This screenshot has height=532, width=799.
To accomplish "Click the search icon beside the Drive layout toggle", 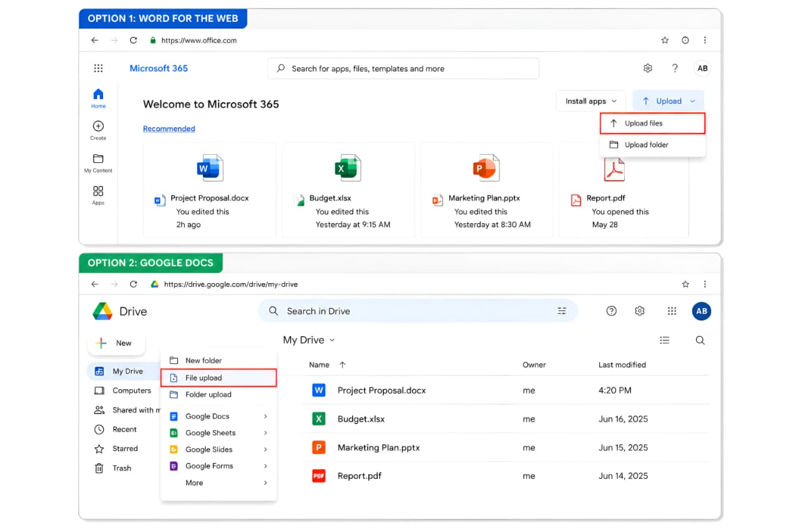I will click(x=700, y=340).
